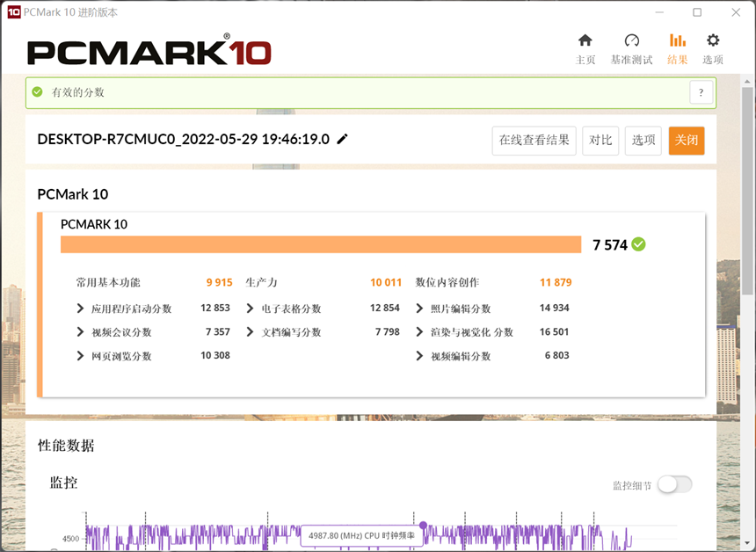Click the 4987.80 (MHz) CPU 时钟频率 tooltip
Screen dimensions: 756x552
(361, 535)
